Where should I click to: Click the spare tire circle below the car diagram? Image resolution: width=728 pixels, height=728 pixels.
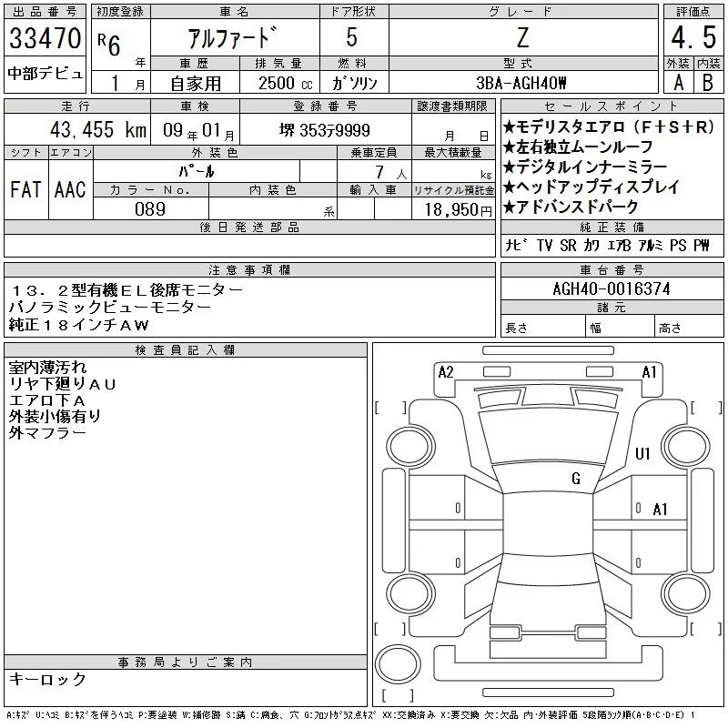pyautogui.click(x=398, y=664)
